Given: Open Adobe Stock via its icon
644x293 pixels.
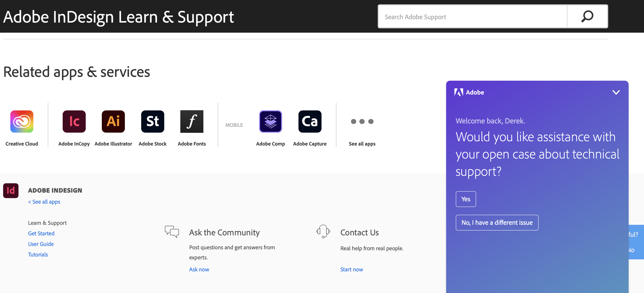Looking at the screenshot, I should 152,122.
